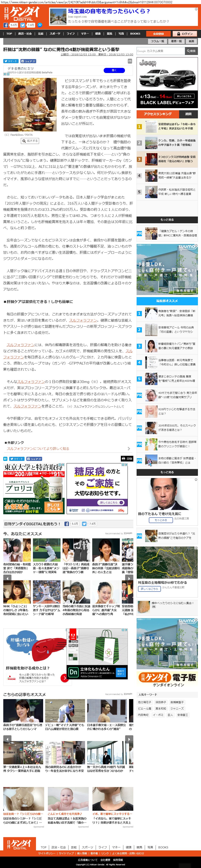Open the マネー menu item
Viewport: 201px width, 868px height.
click(x=85, y=34)
